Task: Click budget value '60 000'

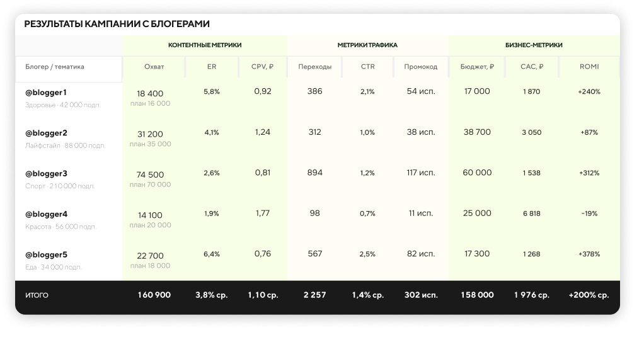Action: [477, 173]
